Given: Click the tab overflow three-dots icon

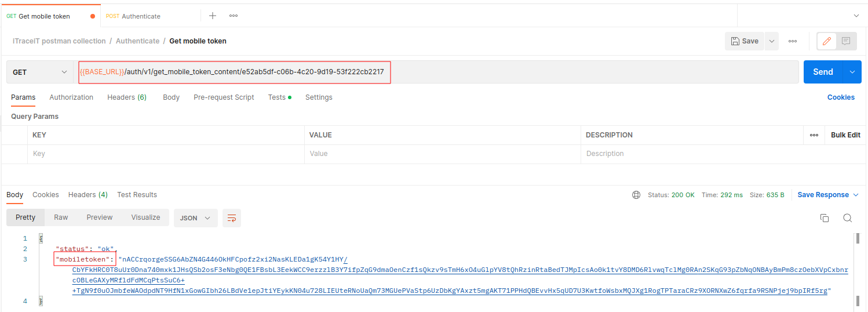Looking at the screenshot, I should pyautogui.click(x=234, y=16).
